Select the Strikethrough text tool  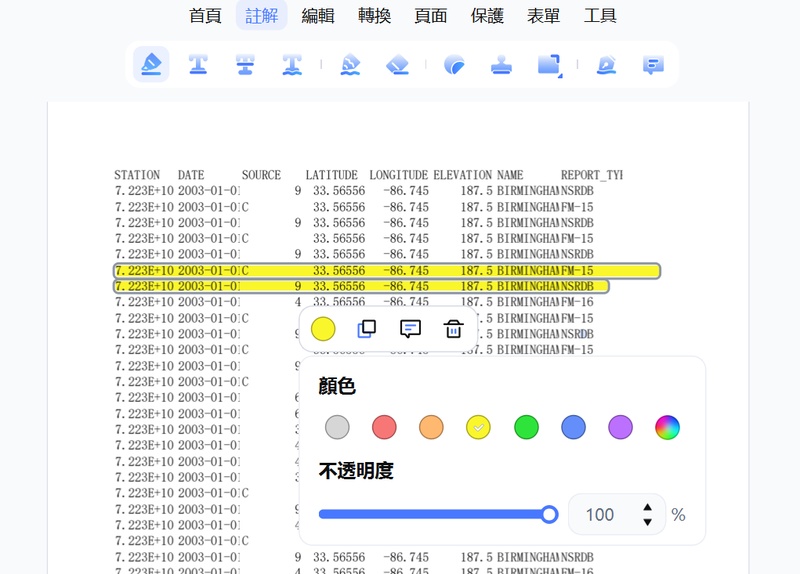(x=245, y=65)
